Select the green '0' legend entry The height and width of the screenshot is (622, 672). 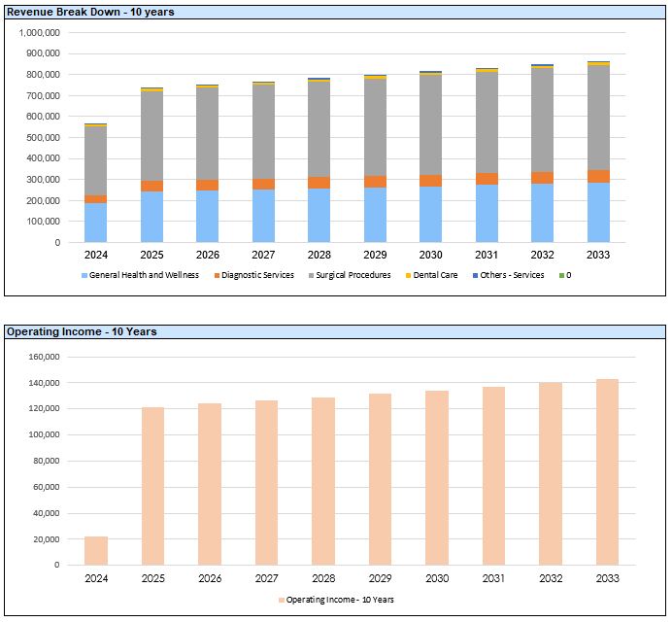pyautogui.click(x=567, y=275)
